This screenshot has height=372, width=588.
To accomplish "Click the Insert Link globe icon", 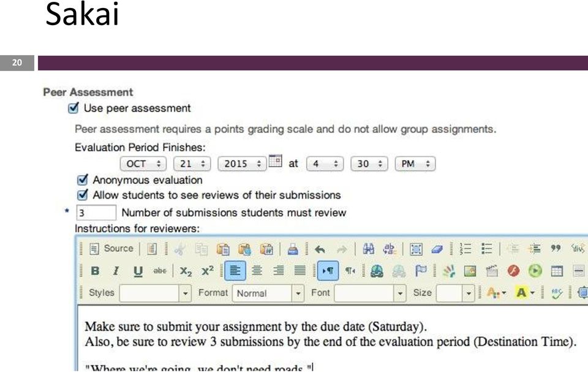I will 377,271.
